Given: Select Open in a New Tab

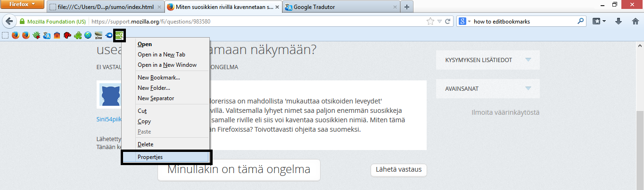Looking at the screenshot, I should coord(161,55).
